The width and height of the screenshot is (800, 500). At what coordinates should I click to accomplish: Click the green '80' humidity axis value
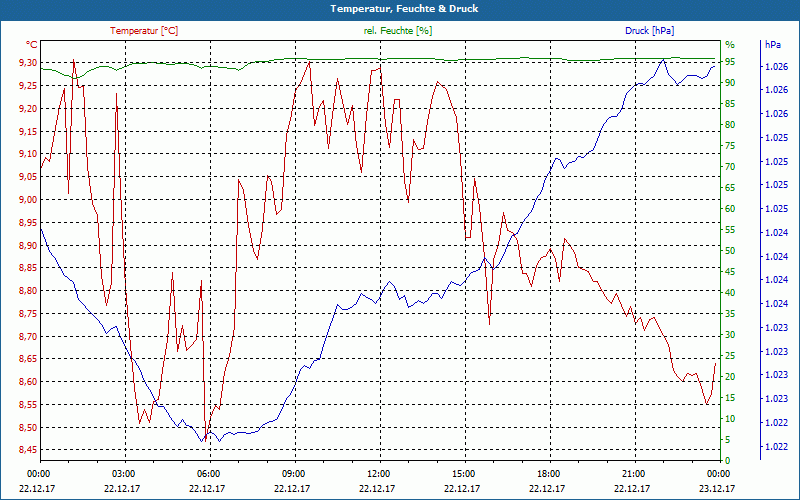coord(730,125)
